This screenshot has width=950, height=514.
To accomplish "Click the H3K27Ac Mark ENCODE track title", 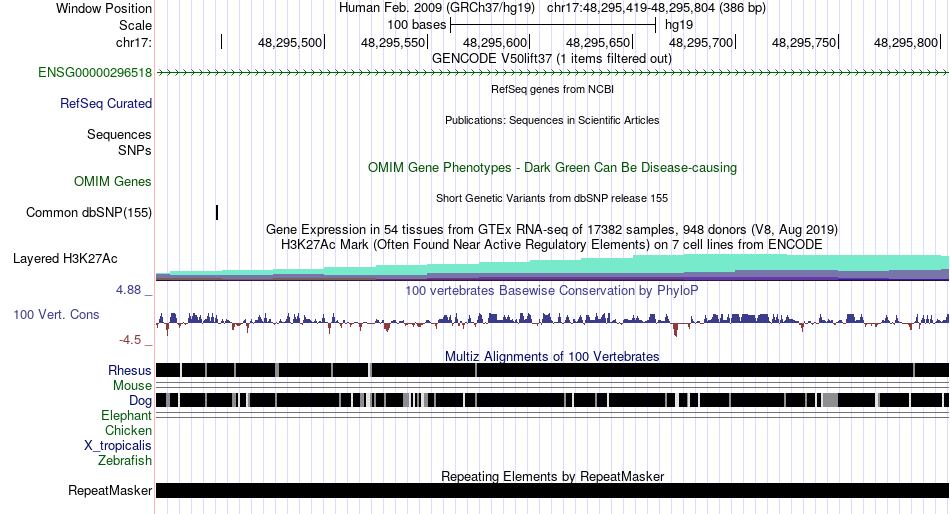I will (552, 245).
